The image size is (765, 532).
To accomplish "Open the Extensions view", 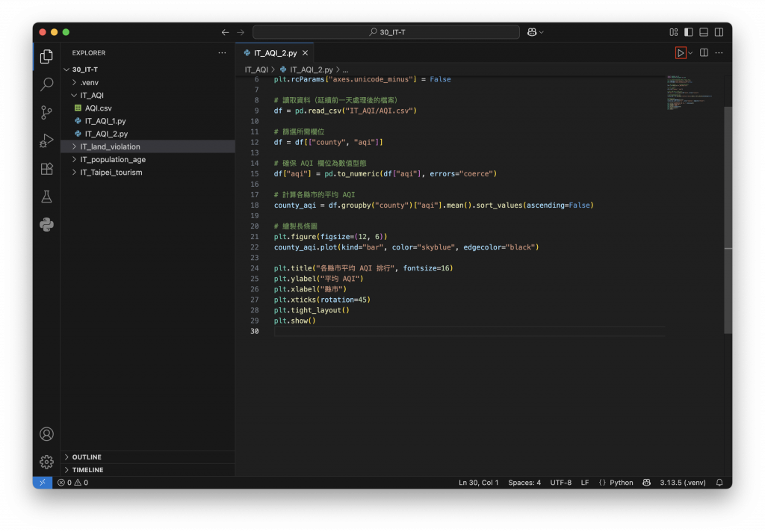I will (46, 169).
